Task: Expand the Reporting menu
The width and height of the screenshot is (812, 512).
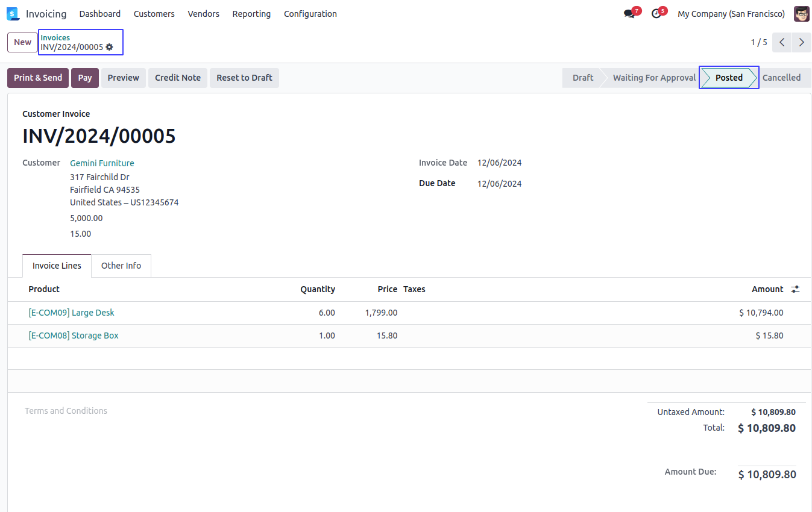Action: point(251,14)
